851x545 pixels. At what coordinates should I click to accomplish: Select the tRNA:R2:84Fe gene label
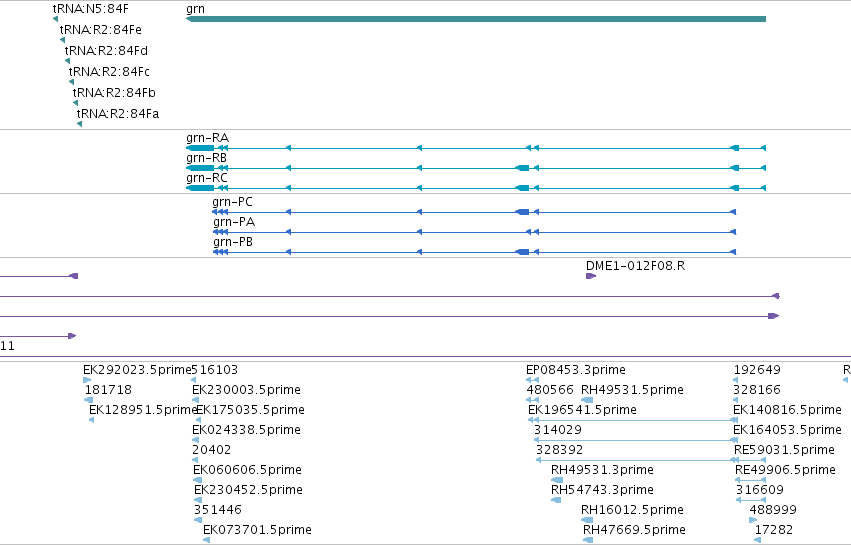coord(100,30)
